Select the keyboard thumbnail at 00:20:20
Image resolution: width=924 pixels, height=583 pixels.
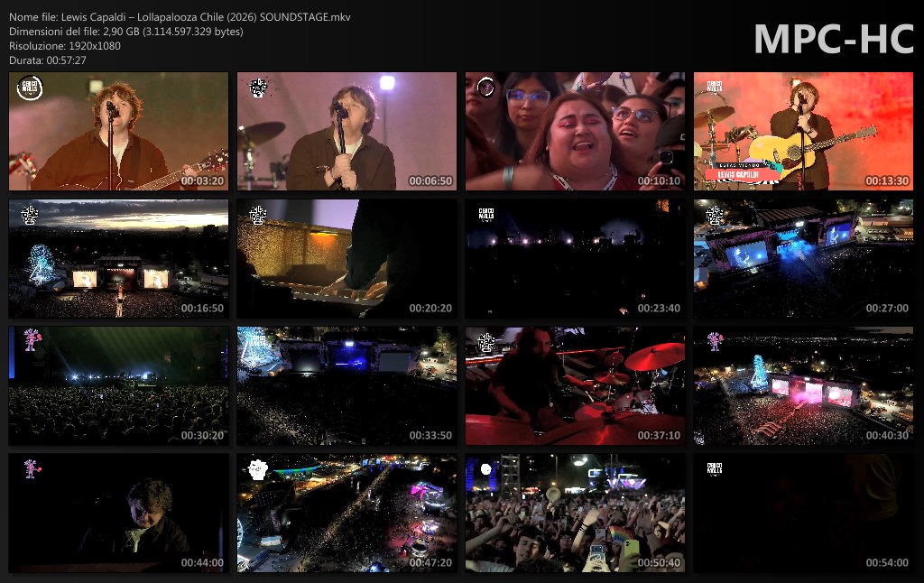coord(346,258)
